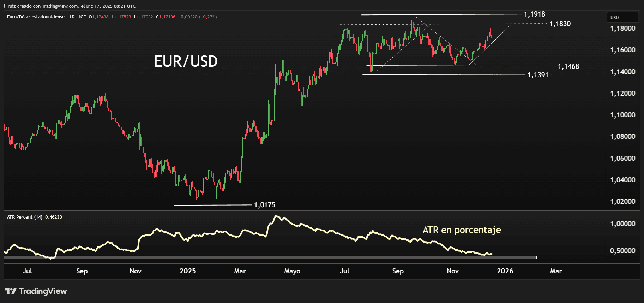Select the large EUR/USD text annotation
The width and height of the screenshot is (644, 303).
tap(186, 61)
